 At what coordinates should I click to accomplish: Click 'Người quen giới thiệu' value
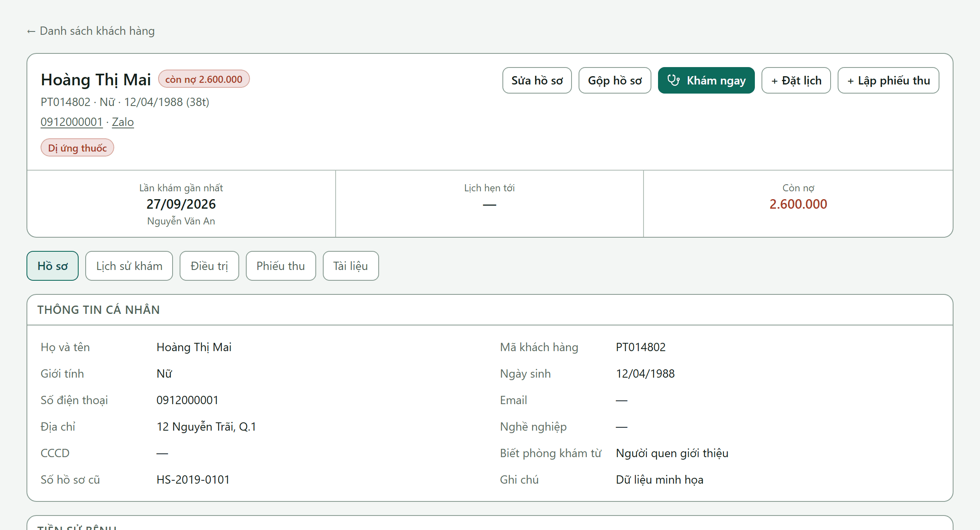pyautogui.click(x=672, y=453)
